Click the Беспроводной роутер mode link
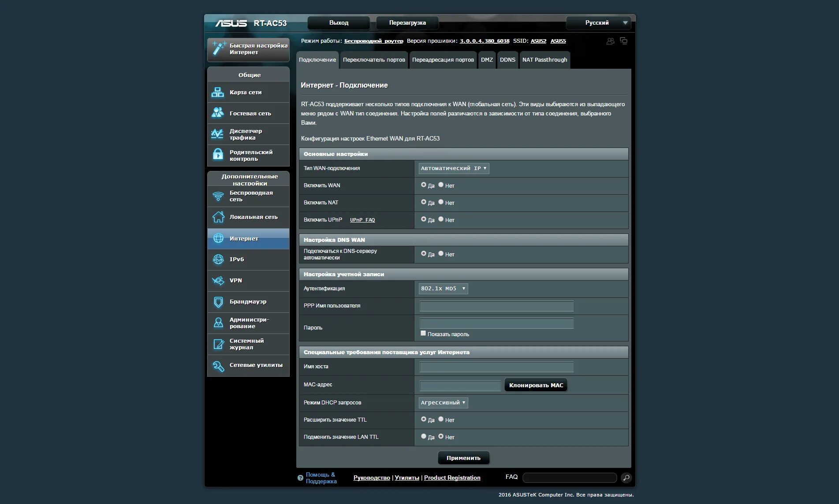Viewport: 839px width, 504px height. (x=374, y=41)
